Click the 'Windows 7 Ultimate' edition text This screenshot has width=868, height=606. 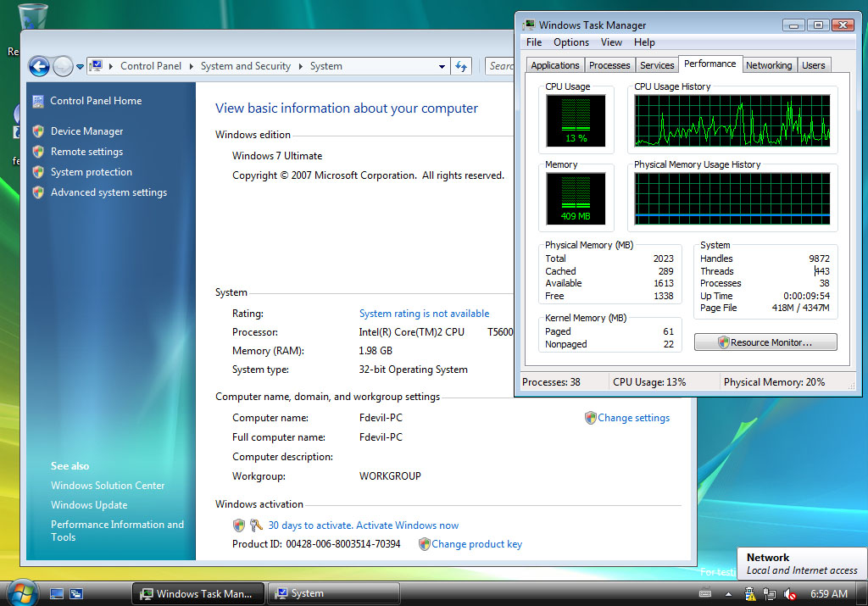[x=277, y=156]
